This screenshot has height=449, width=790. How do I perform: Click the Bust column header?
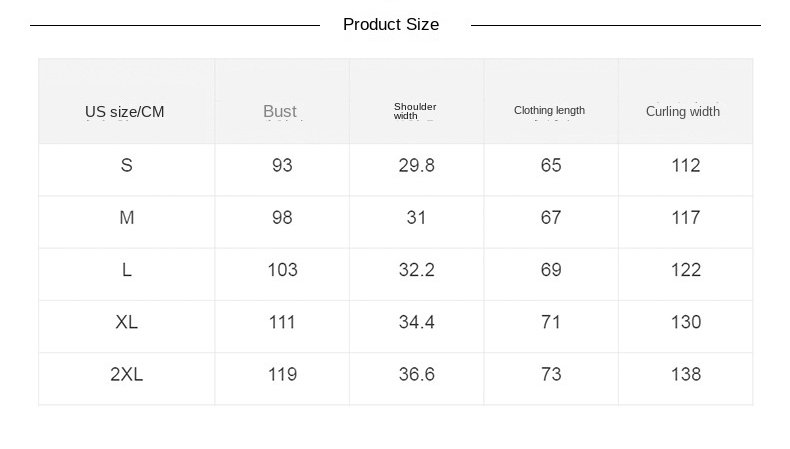click(280, 112)
